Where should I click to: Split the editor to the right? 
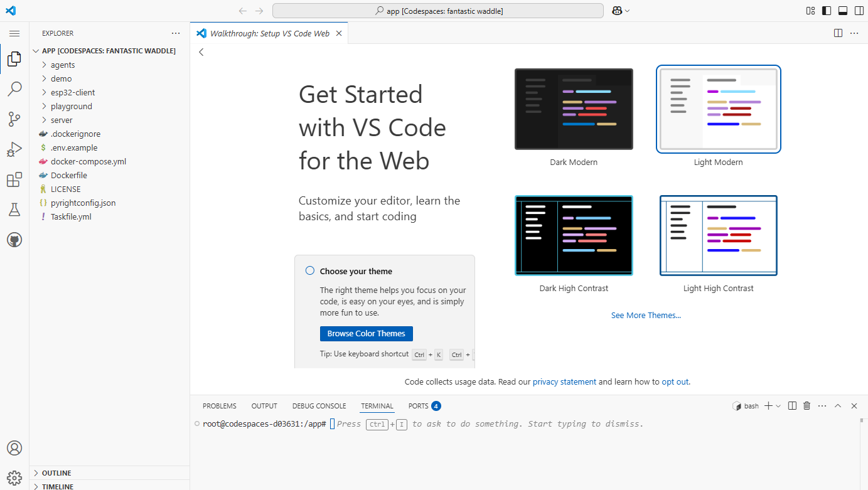pyautogui.click(x=839, y=33)
